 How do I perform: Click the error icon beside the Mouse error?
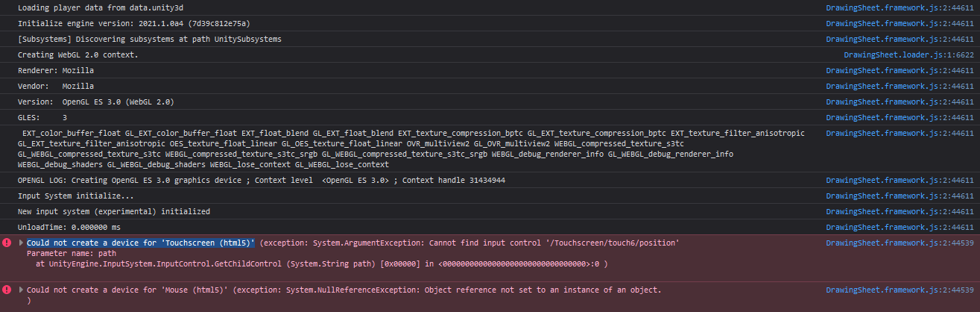[x=7, y=290]
